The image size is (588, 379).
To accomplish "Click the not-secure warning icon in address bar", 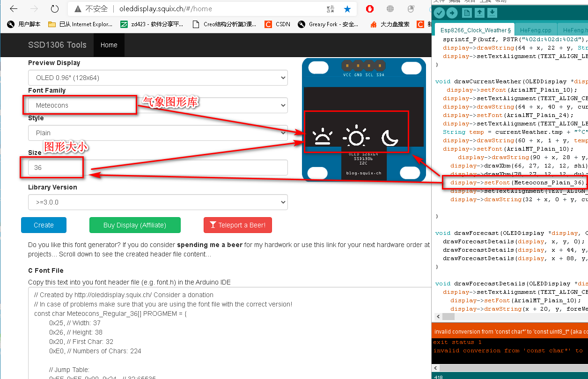I will click(x=77, y=8).
